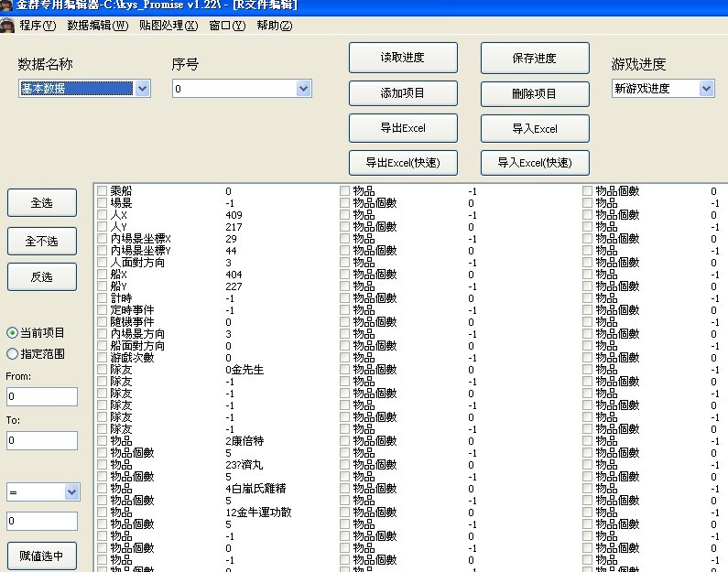Click the From input field
Screen dimensions: 728x572
tap(42, 396)
